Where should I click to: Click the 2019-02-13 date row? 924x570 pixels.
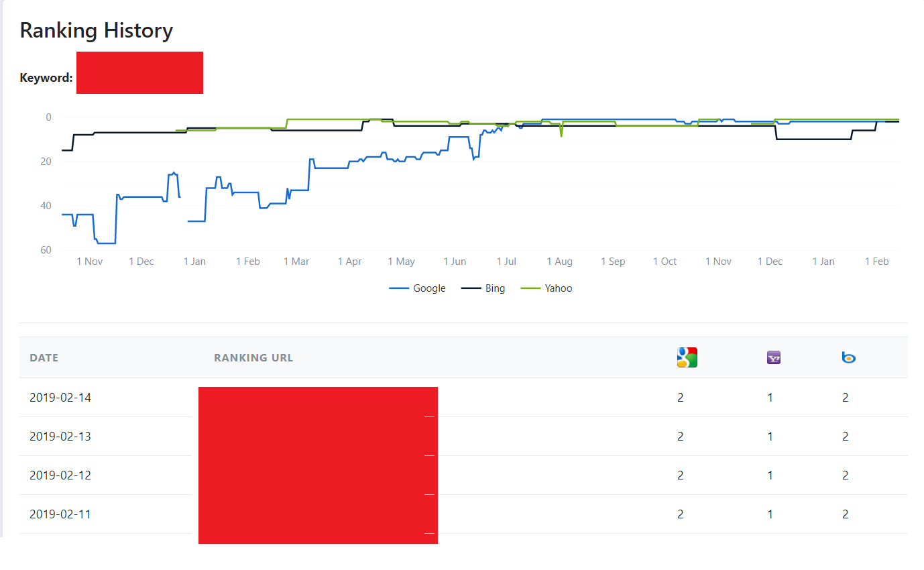[x=463, y=437]
